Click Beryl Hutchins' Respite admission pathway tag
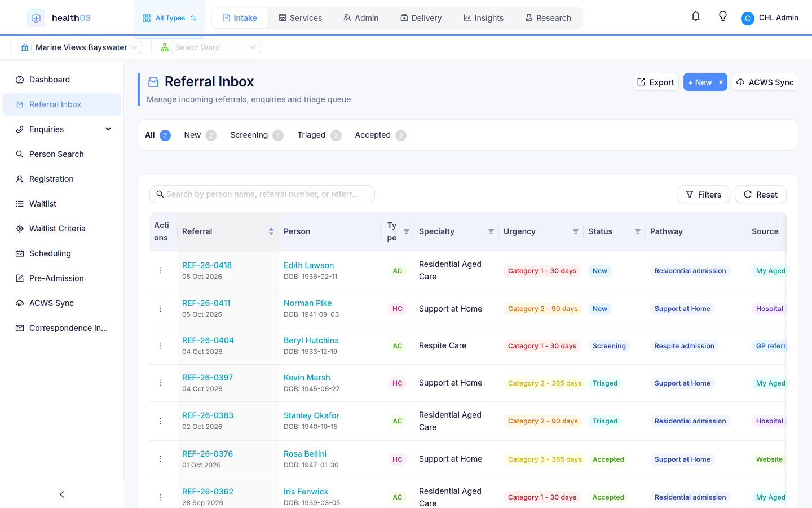The height and width of the screenshot is (508, 812). [684, 346]
